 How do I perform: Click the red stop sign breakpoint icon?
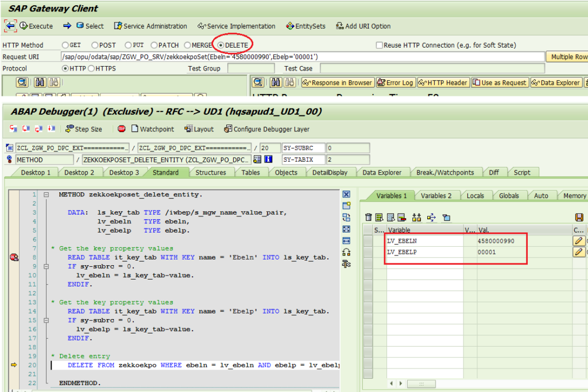(x=122, y=129)
